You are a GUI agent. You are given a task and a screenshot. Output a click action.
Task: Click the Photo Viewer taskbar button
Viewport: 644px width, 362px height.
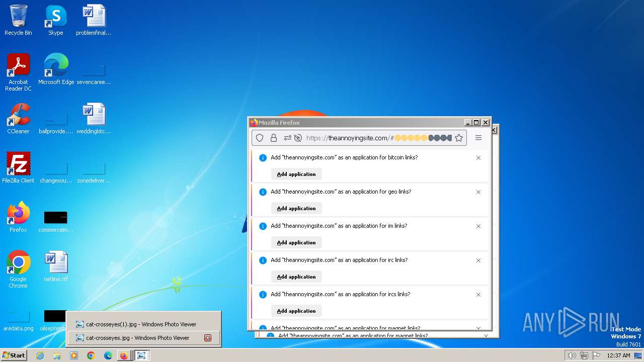[x=142, y=355]
